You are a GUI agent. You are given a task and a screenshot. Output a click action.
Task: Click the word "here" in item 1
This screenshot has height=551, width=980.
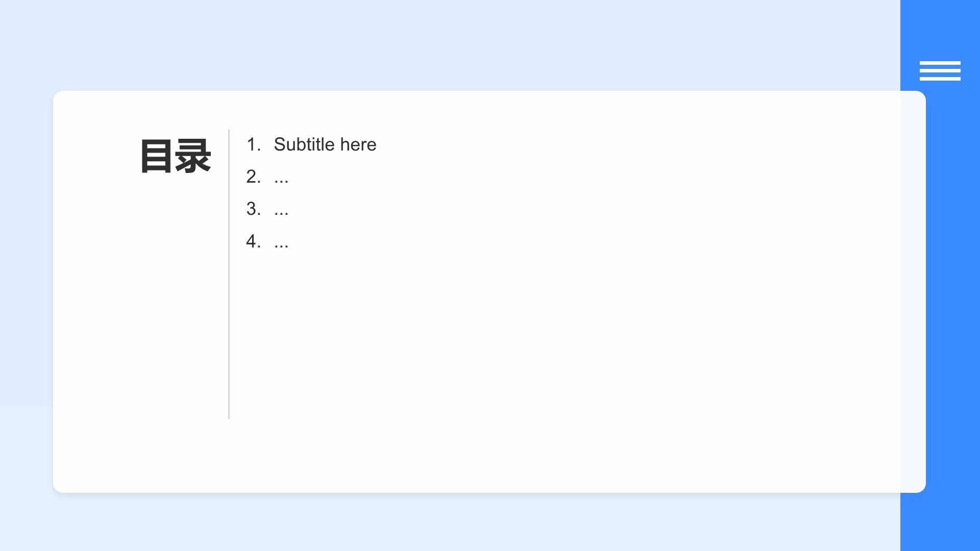tap(358, 144)
